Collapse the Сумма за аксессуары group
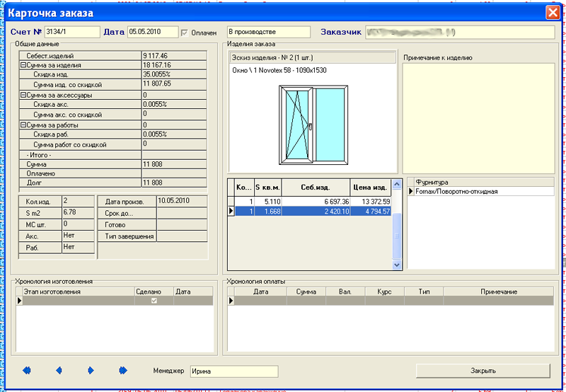Viewport: 566px width, 392px height. pyautogui.click(x=23, y=95)
